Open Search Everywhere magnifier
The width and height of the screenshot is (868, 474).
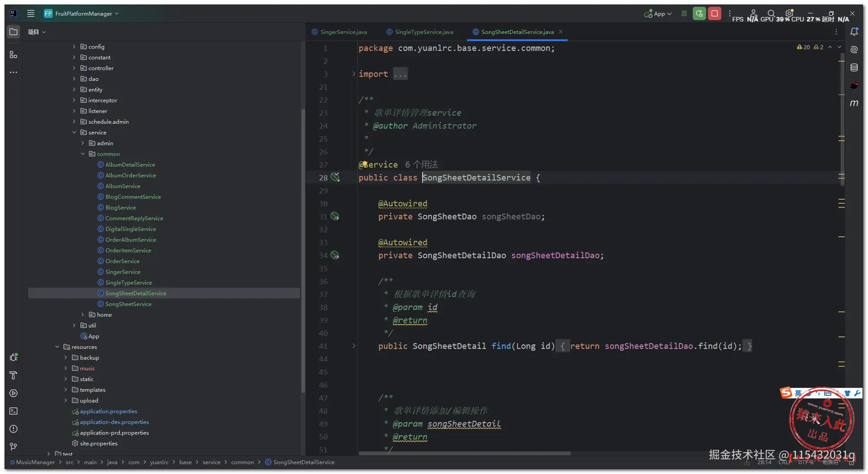click(771, 13)
